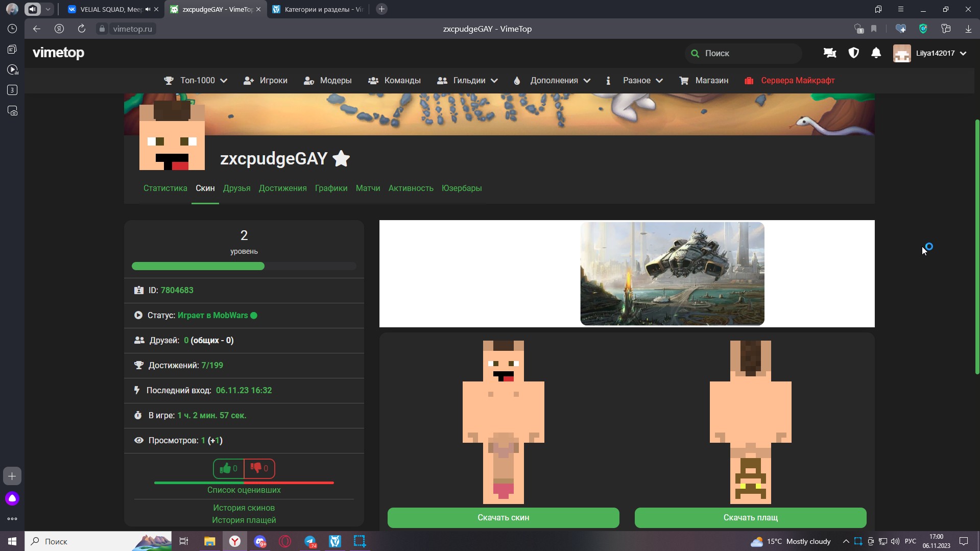The height and width of the screenshot is (551, 980).
Task: Open the chat messages icon in header
Action: [x=830, y=53]
